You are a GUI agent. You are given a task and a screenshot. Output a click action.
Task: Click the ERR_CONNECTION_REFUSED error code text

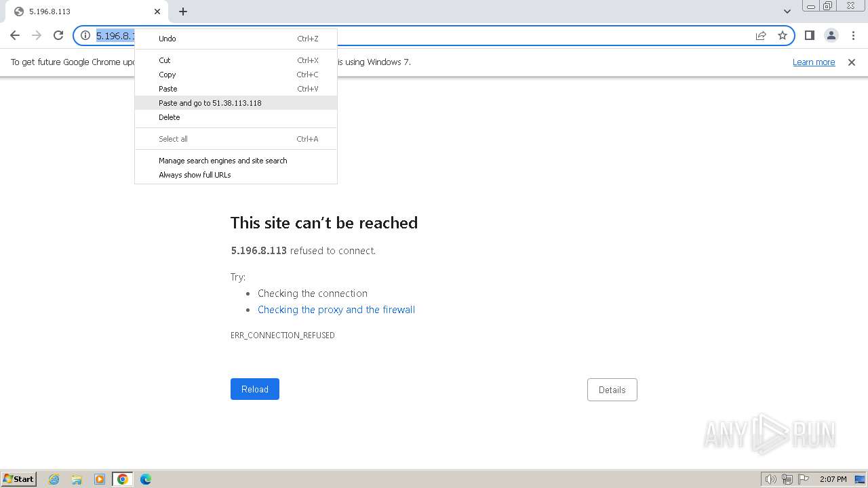(283, 335)
